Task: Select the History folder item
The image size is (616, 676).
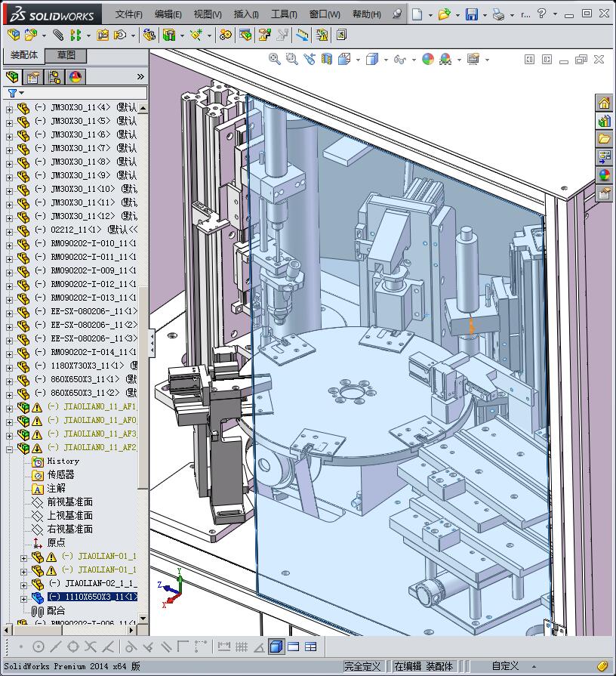Action: [x=63, y=461]
